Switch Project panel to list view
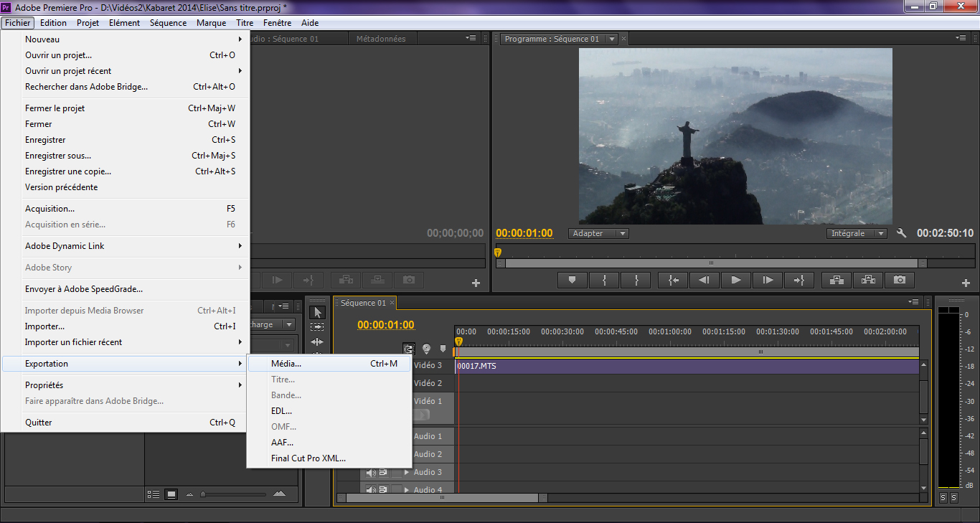 click(154, 494)
